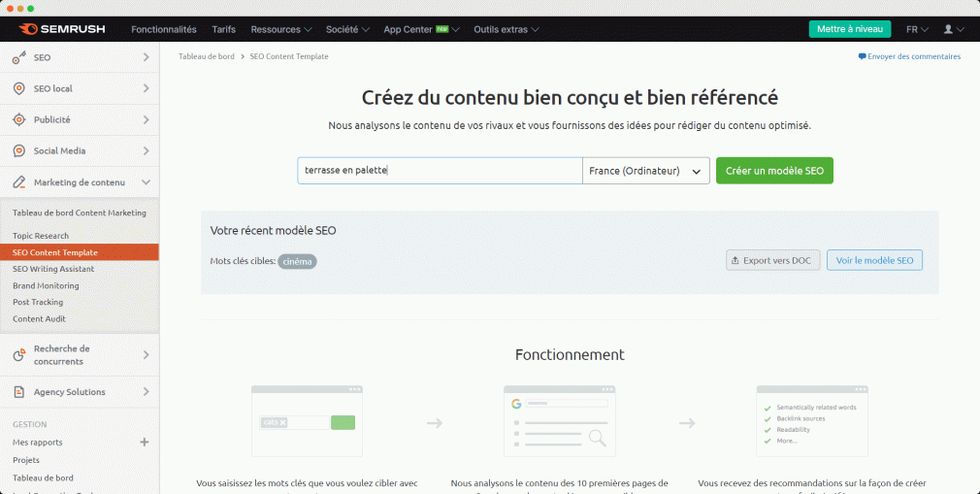Go to Tarifs in top navigation

click(x=224, y=29)
